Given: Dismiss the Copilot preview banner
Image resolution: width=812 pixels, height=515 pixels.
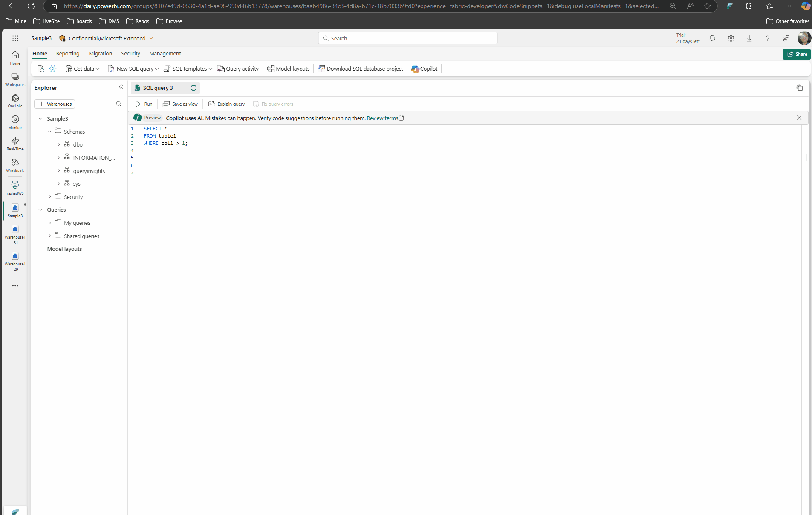Looking at the screenshot, I should [x=799, y=118].
